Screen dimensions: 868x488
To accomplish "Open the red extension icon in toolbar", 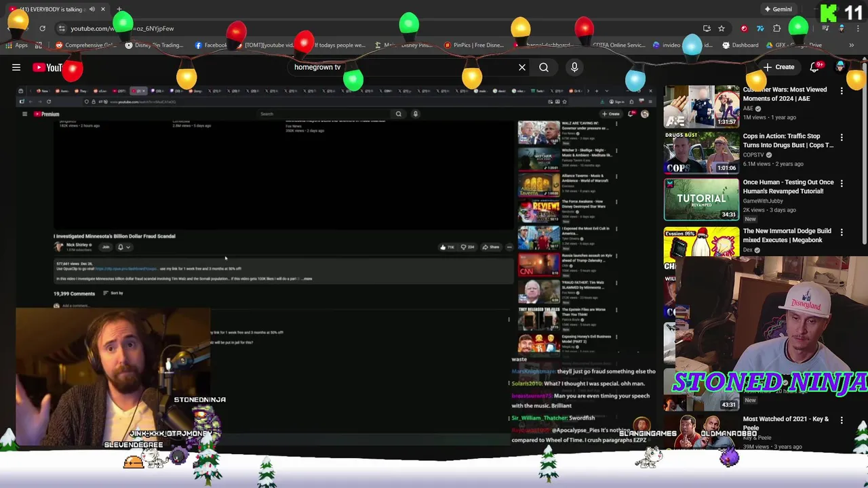I will point(744,28).
